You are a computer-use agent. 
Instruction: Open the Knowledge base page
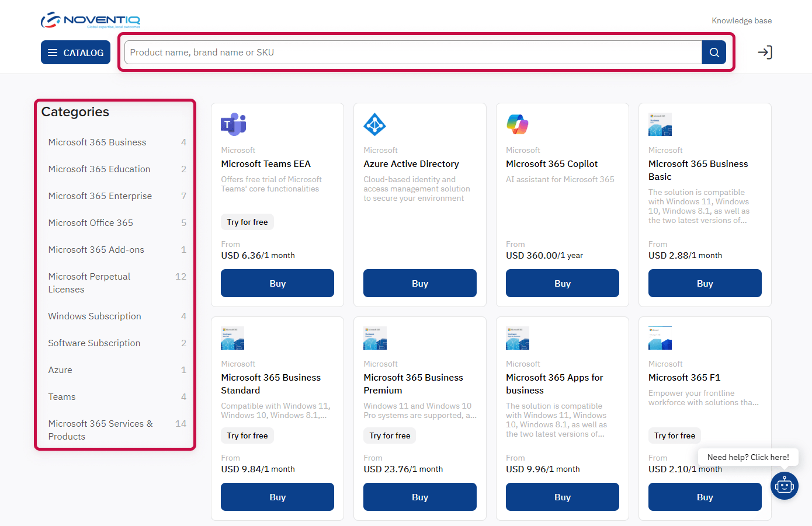[x=741, y=20]
